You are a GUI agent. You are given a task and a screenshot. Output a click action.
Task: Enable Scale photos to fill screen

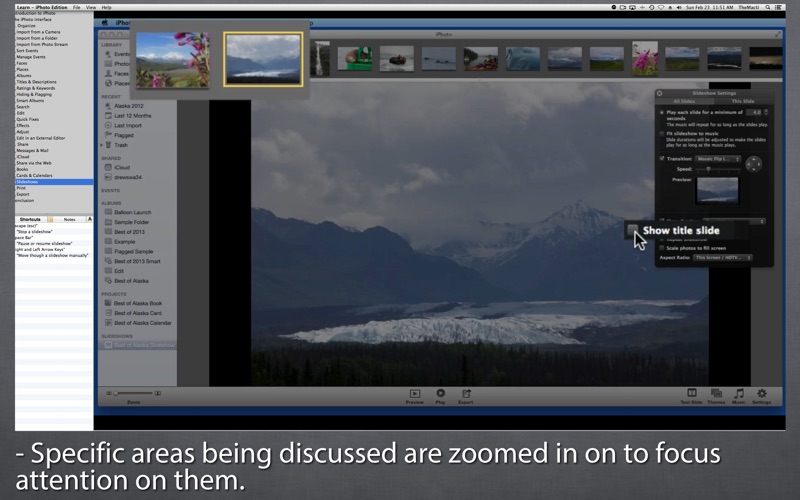(662, 248)
